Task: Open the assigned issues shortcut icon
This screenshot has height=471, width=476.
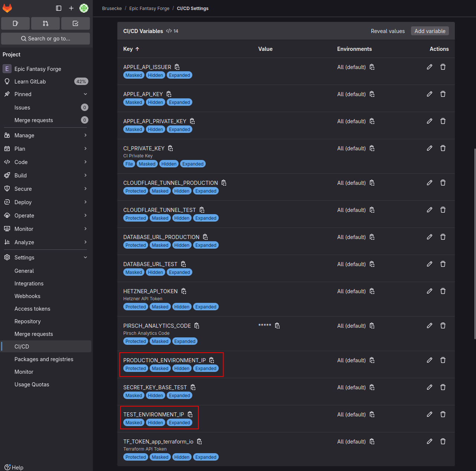Action: click(x=16, y=23)
